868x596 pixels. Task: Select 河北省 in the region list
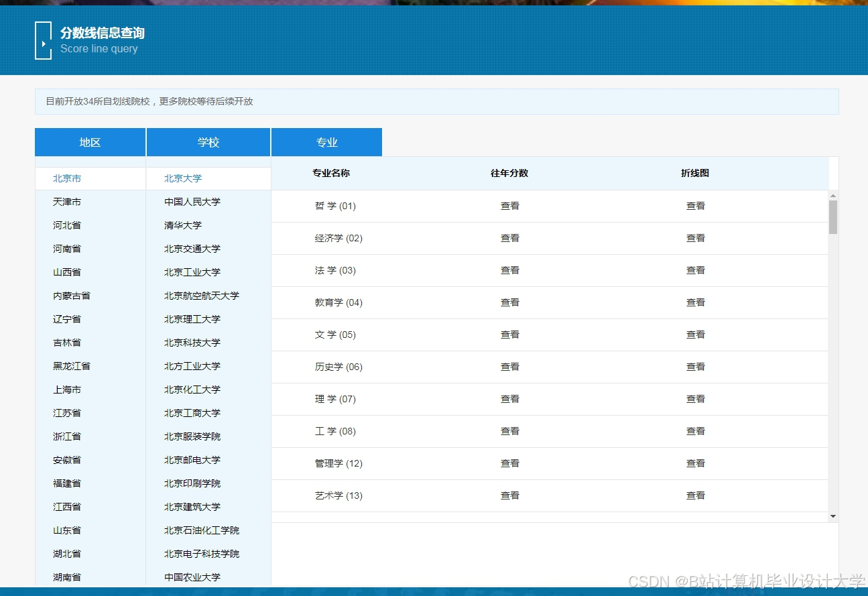[x=66, y=225]
